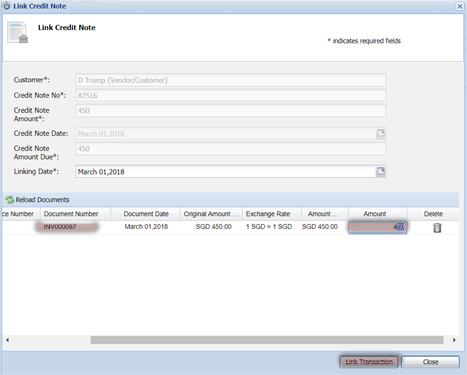Click the horizontal scrollbar right arrow
Image resolution: width=467 pixels, height=375 pixels.
tap(454, 340)
